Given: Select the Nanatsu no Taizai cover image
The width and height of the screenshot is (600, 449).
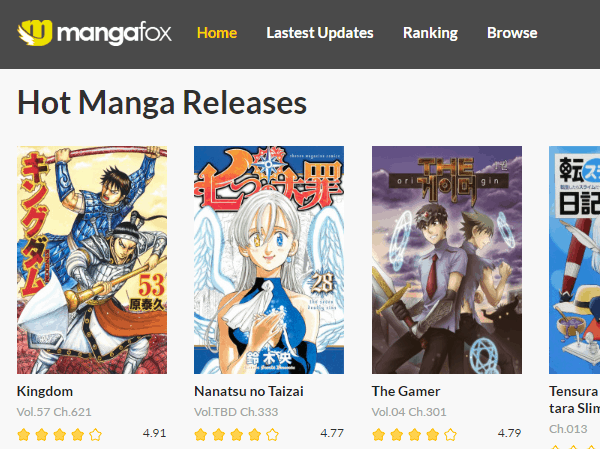Looking at the screenshot, I should tap(269, 260).
